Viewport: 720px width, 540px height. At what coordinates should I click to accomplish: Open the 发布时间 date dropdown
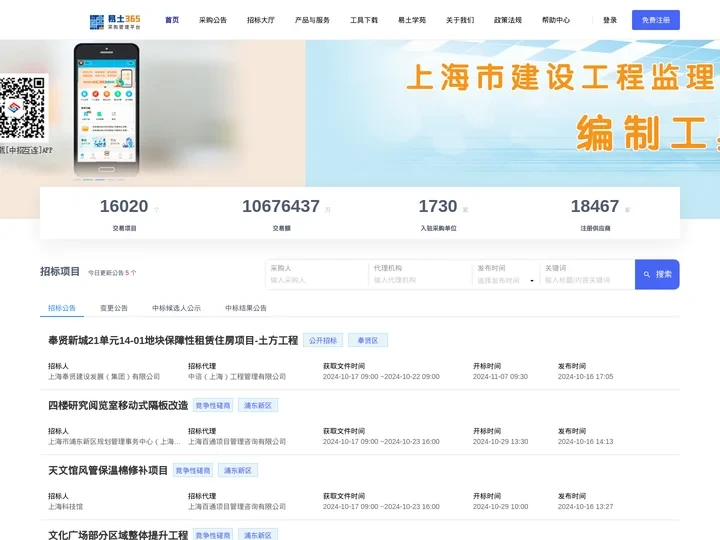pos(505,280)
